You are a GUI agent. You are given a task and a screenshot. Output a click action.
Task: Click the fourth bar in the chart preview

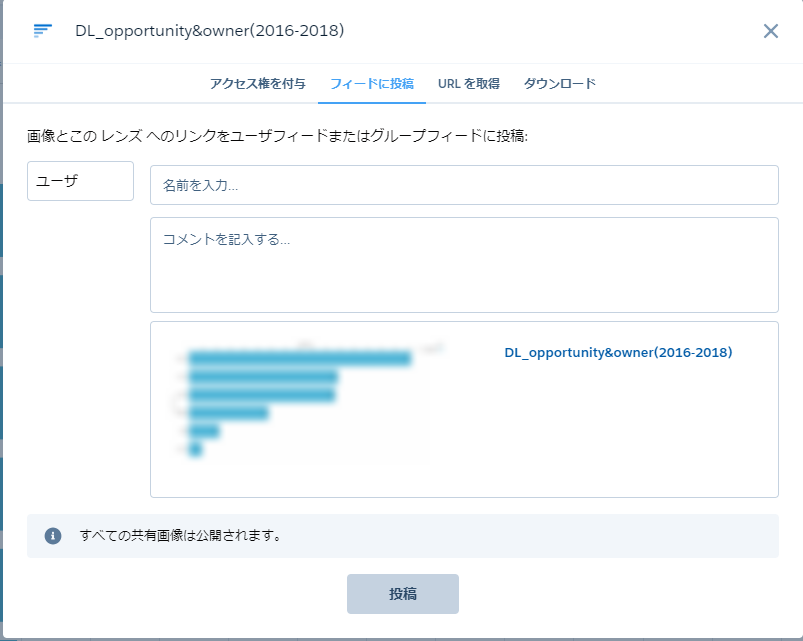click(x=228, y=413)
